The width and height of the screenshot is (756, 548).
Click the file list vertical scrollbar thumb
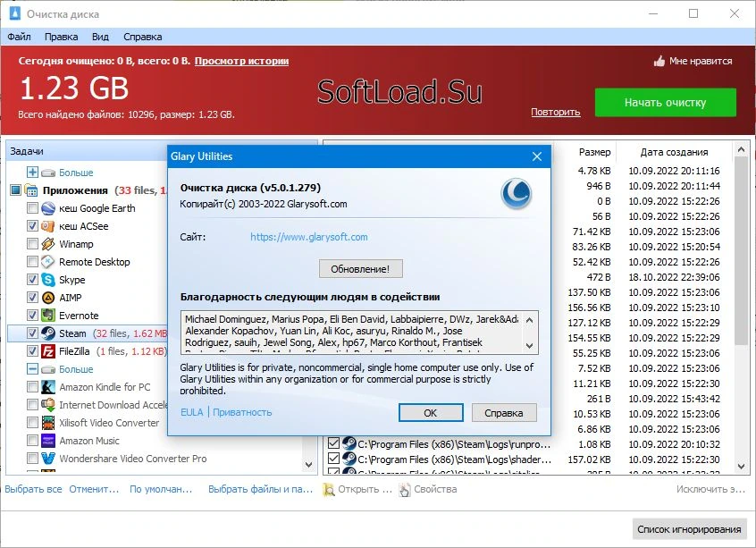pos(742,251)
